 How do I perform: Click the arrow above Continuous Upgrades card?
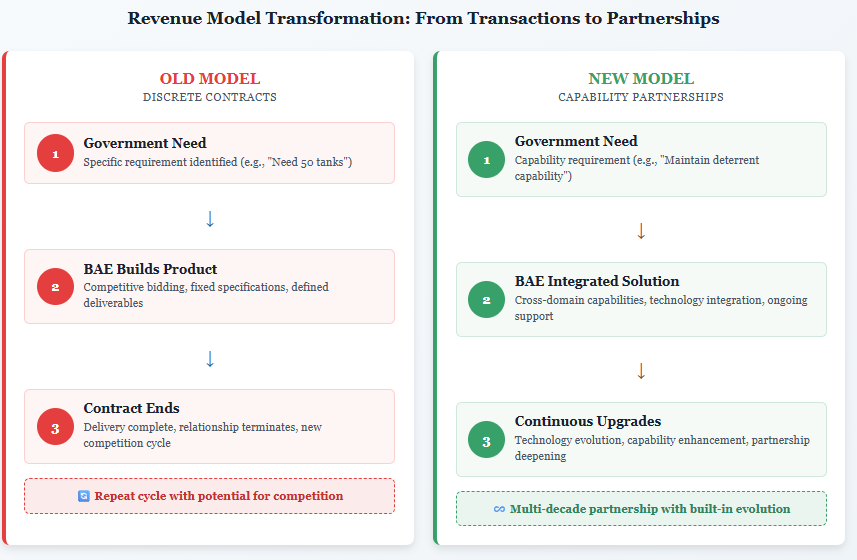pos(641,371)
